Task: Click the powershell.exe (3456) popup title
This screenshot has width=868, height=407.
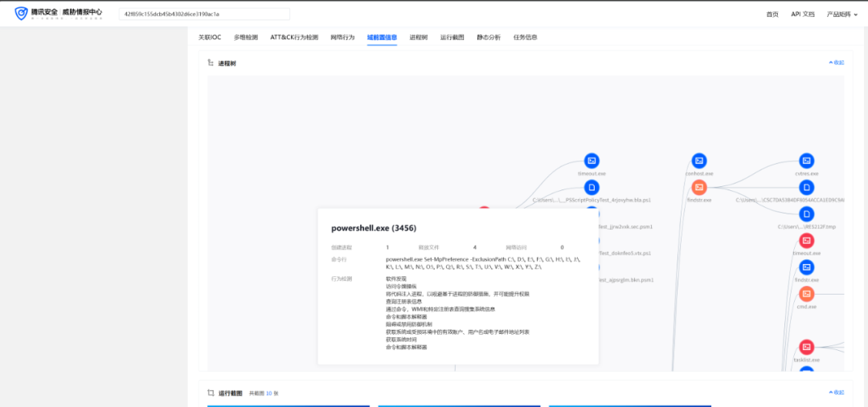Action: (374, 228)
